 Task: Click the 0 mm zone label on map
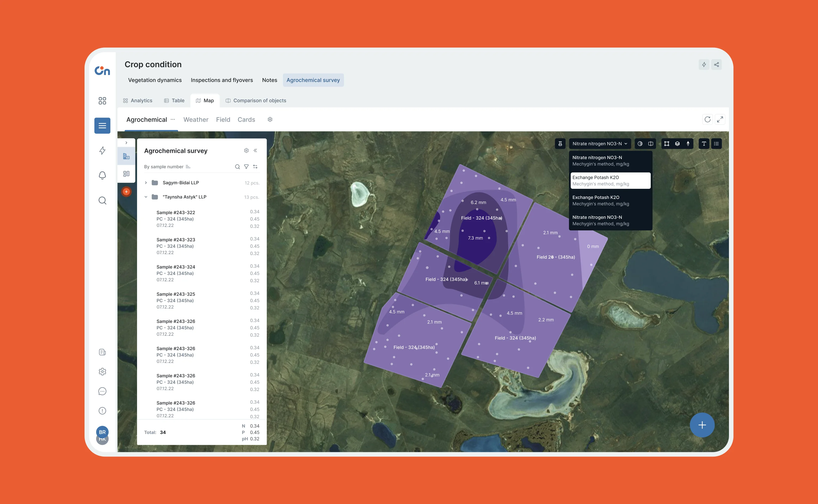pos(593,246)
